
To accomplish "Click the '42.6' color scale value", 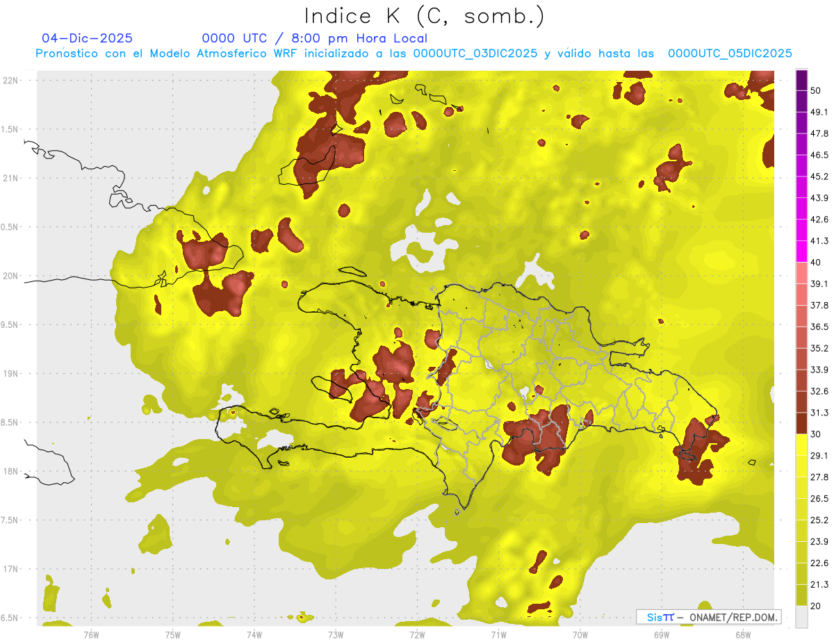I will pos(819,220).
